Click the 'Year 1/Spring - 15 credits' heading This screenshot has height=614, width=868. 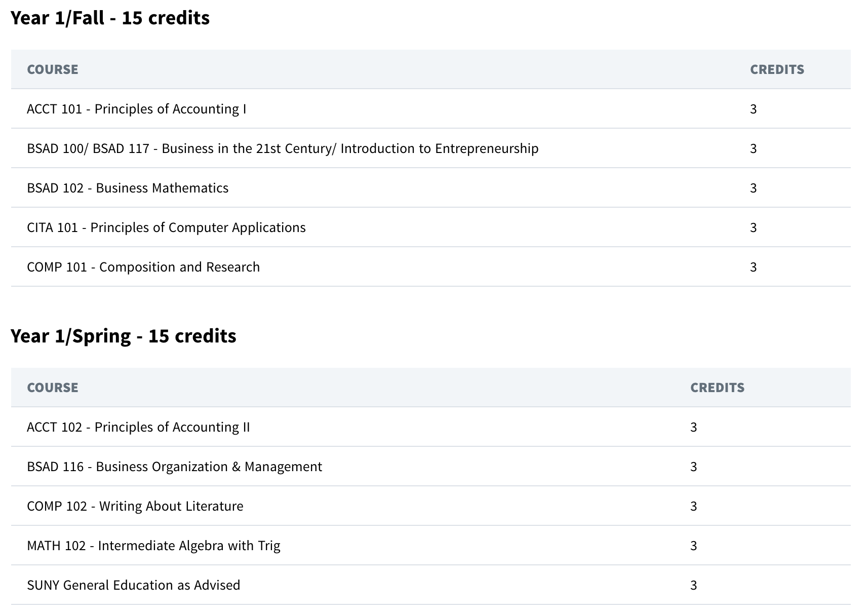tap(123, 336)
